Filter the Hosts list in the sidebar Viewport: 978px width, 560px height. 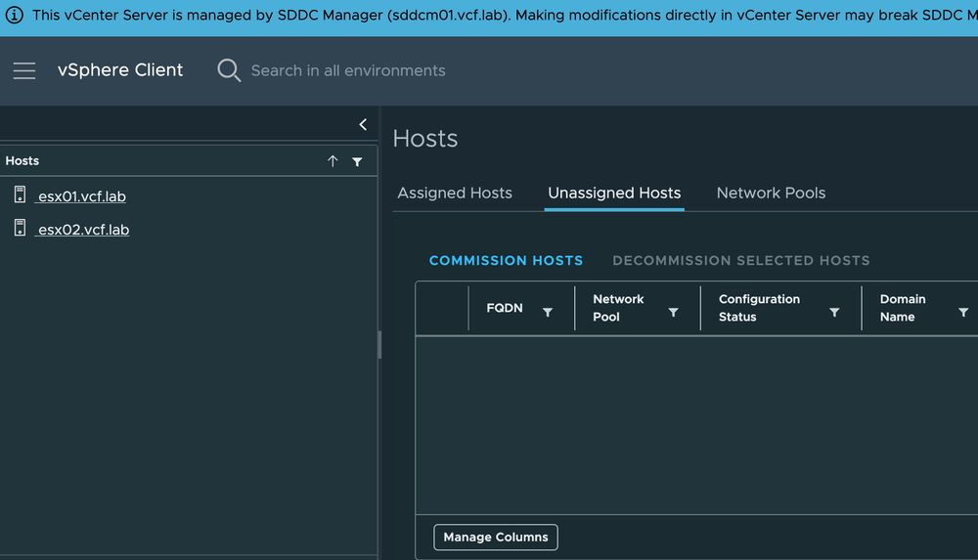point(357,162)
